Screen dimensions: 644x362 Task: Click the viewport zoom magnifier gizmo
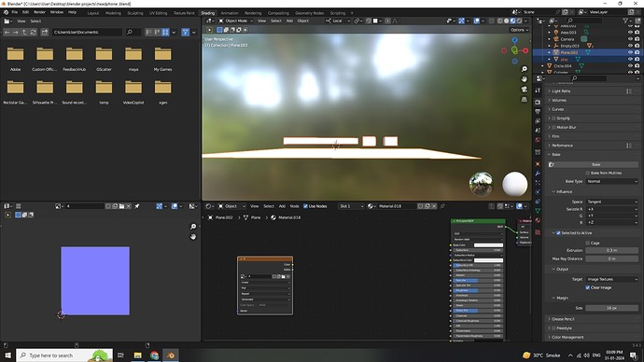[525, 69]
